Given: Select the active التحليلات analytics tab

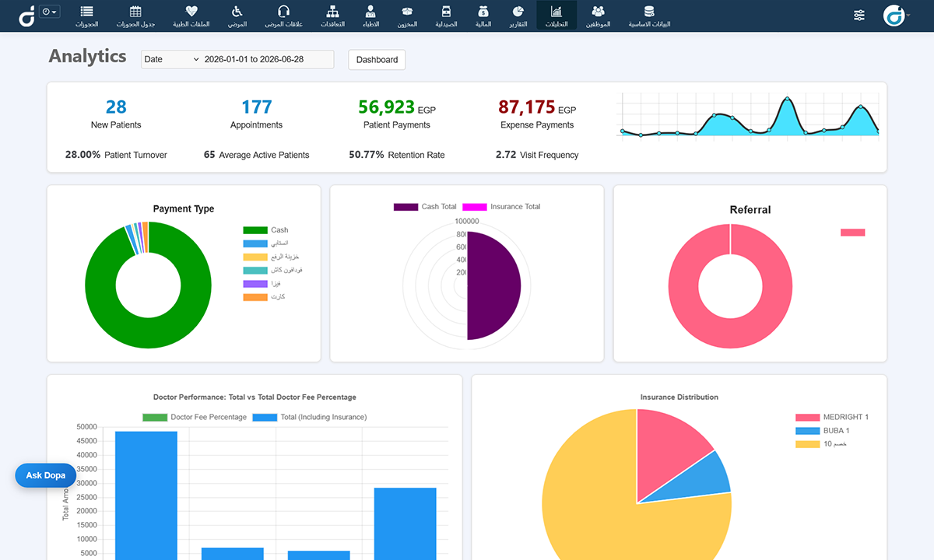Looking at the screenshot, I should [x=557, y=16].
